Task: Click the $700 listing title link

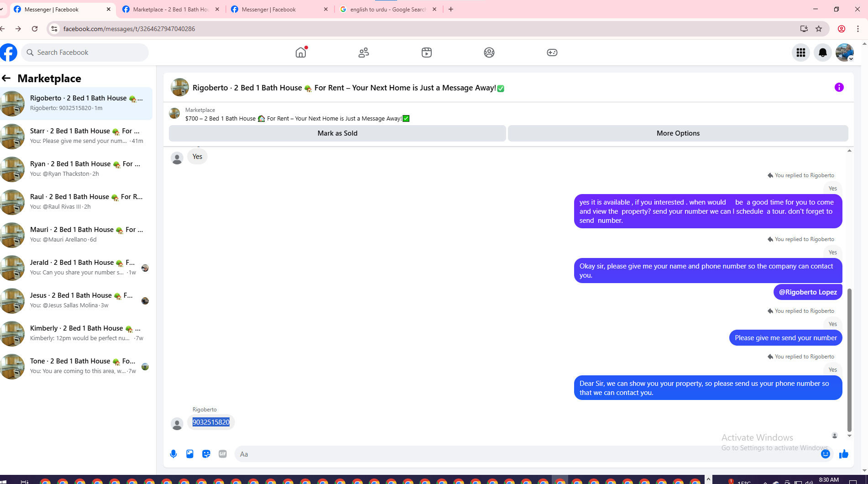Action: click(x=298, y=119)
